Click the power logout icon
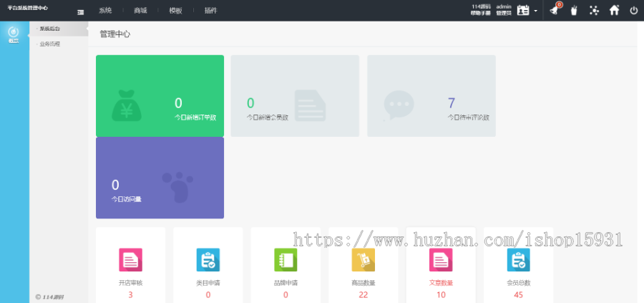This screenshot has height=303, width=644. [x=634, y=10]
